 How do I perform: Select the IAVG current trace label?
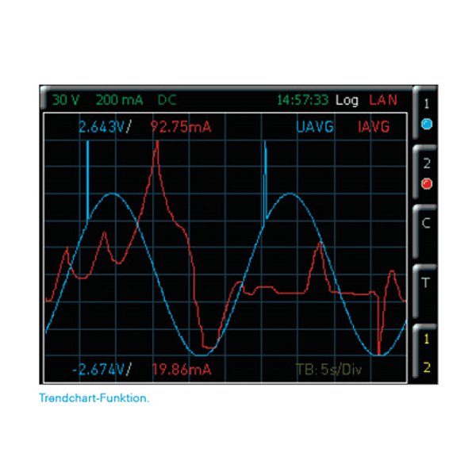[373, 126]
